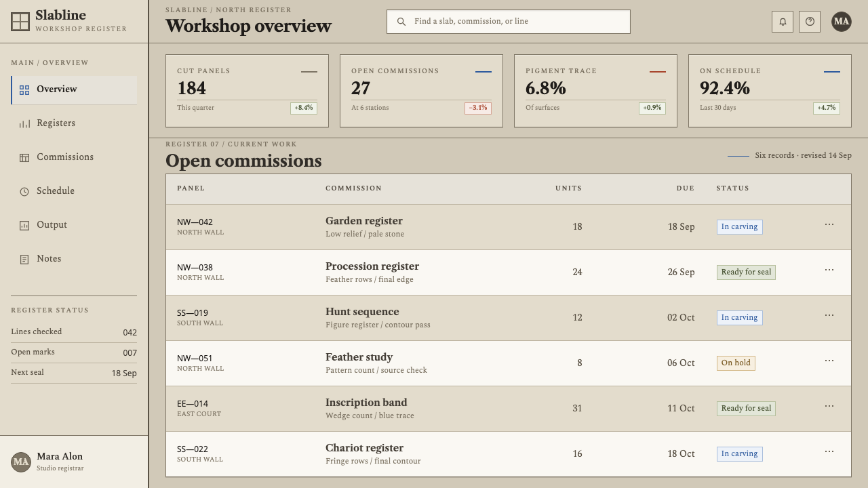Click the On Schedule stat card
The width and height of the screenshot is (868, 488).
pos(770,91)
